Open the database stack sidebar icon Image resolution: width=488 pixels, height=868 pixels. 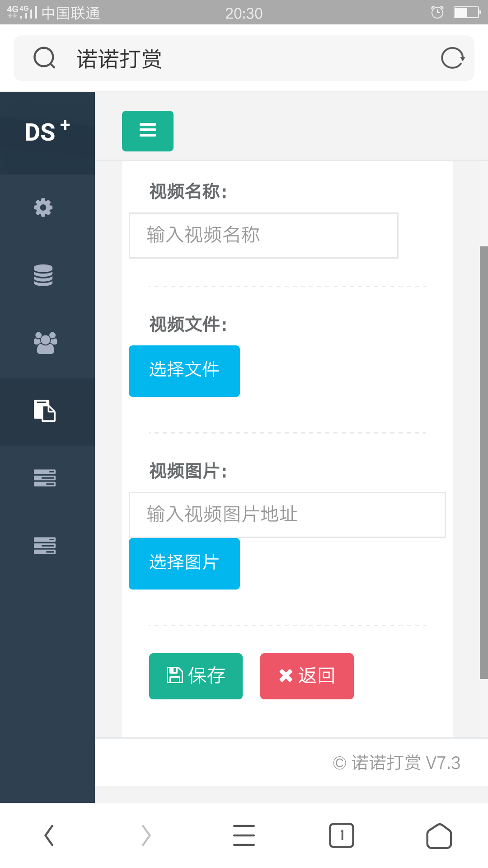tap(43, 275)
